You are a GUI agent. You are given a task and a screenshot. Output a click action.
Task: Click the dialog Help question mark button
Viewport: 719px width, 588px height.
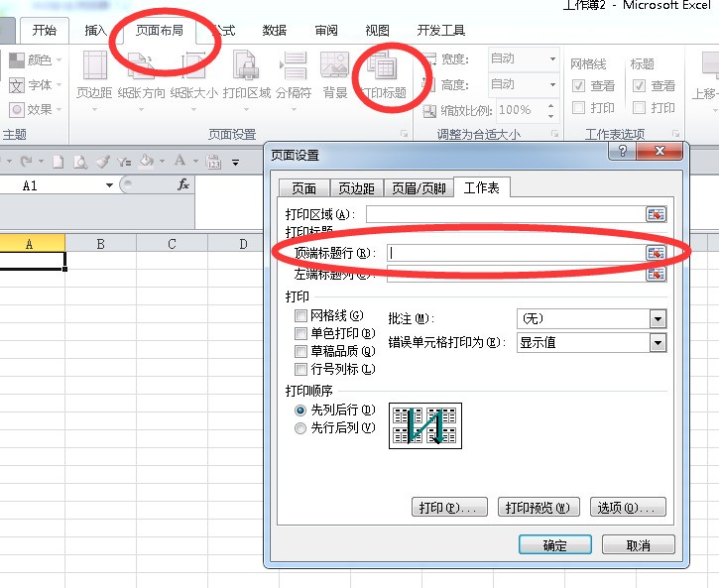622,151
